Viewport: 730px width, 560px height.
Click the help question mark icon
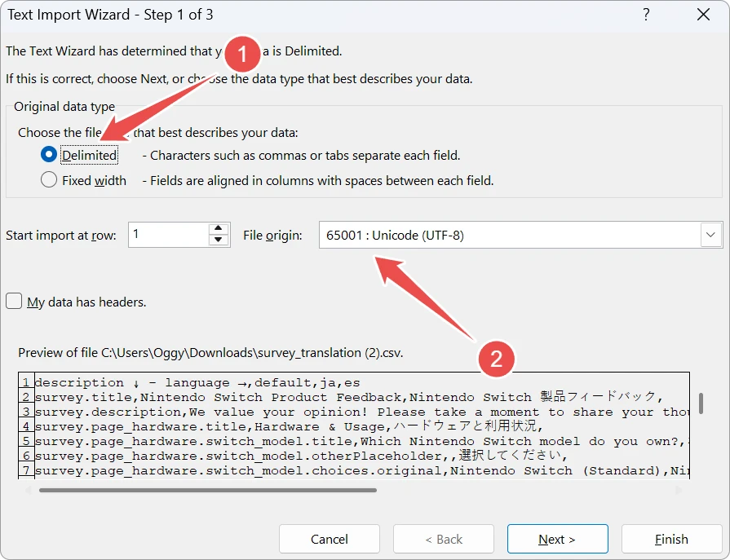[x=646, y=14]
